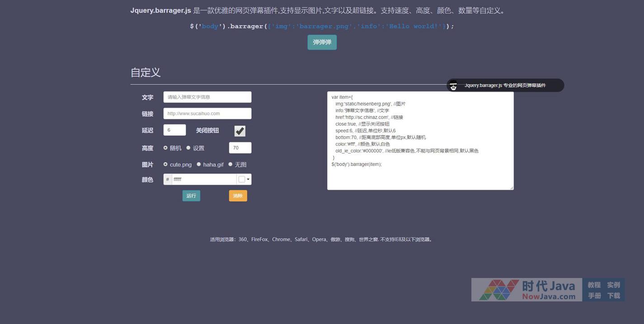Screen dimensions: 644x324
Task: Click the 延迟 delay input showing 6
Action: [174, 130]
